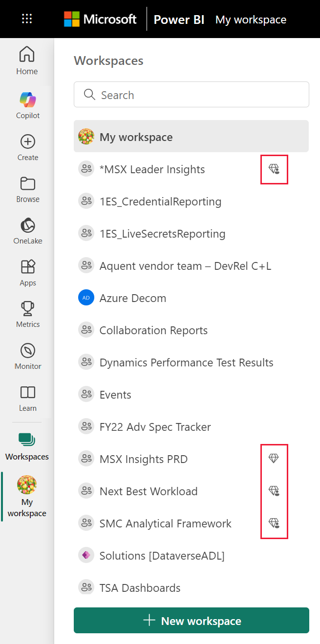Click My workspace in the top navigation bar

coord(251,20)
